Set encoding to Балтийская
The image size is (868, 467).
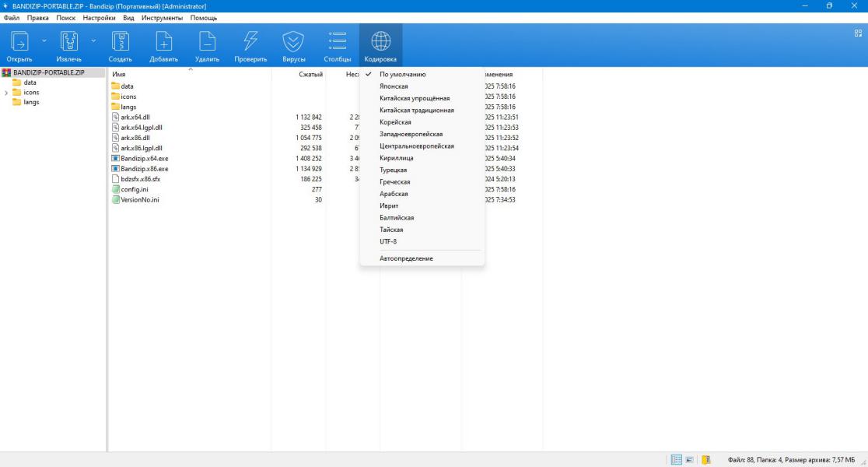click(x=422, y=218)
